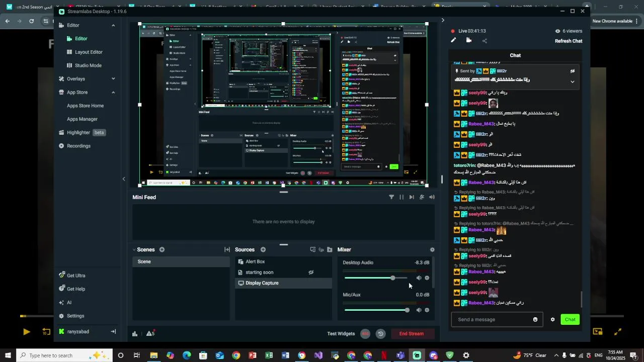Open scene transitions icon
The height and width of the screenshot is (362, 644).
pos(227,250)
